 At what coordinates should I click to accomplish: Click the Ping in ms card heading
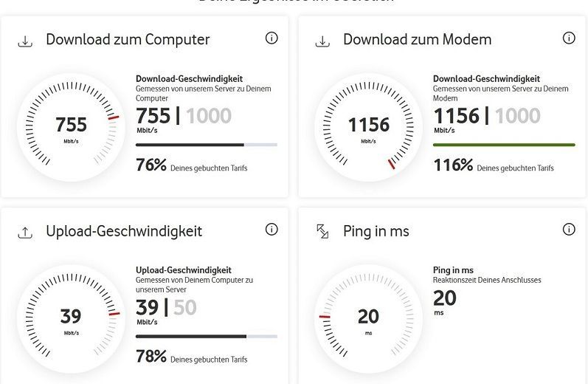tap(376, 231)
